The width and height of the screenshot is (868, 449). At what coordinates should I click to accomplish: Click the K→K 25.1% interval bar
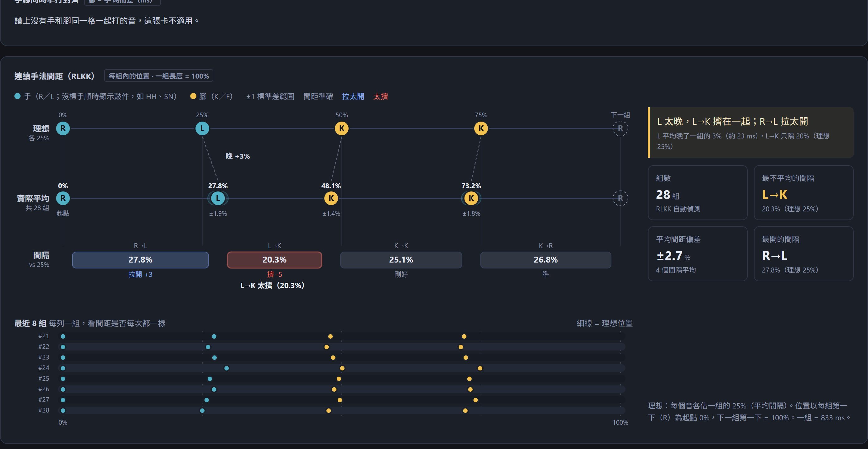[x=401, y=260]
